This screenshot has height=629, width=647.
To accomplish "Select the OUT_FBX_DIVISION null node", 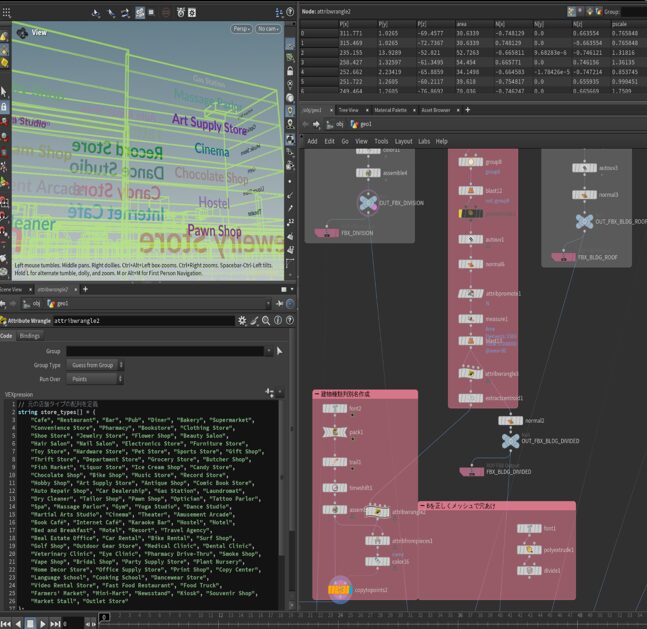I will 368,203.
